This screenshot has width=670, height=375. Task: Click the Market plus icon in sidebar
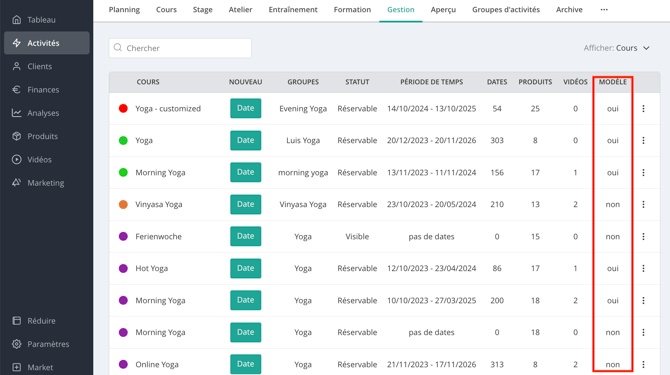point(17,367)
